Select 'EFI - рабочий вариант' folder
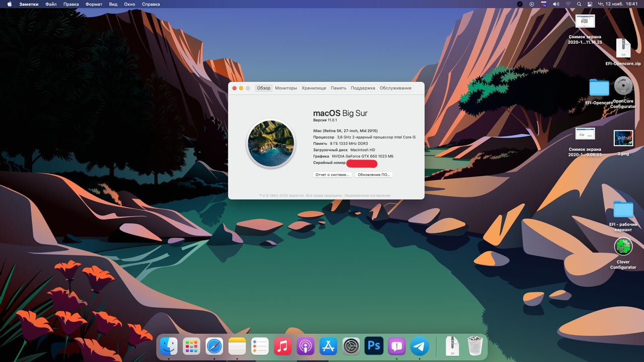Viewport: 644px width, 362px height. 623,216
